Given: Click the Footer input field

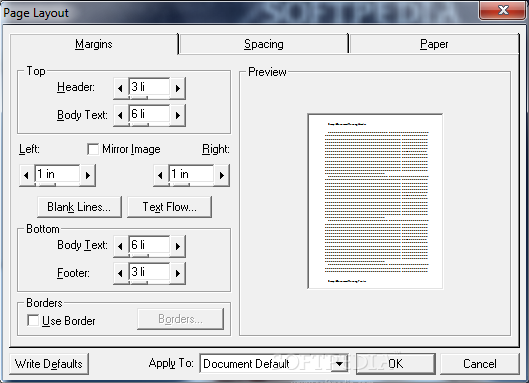Looking at the screenshot, I should click(149, 272).
